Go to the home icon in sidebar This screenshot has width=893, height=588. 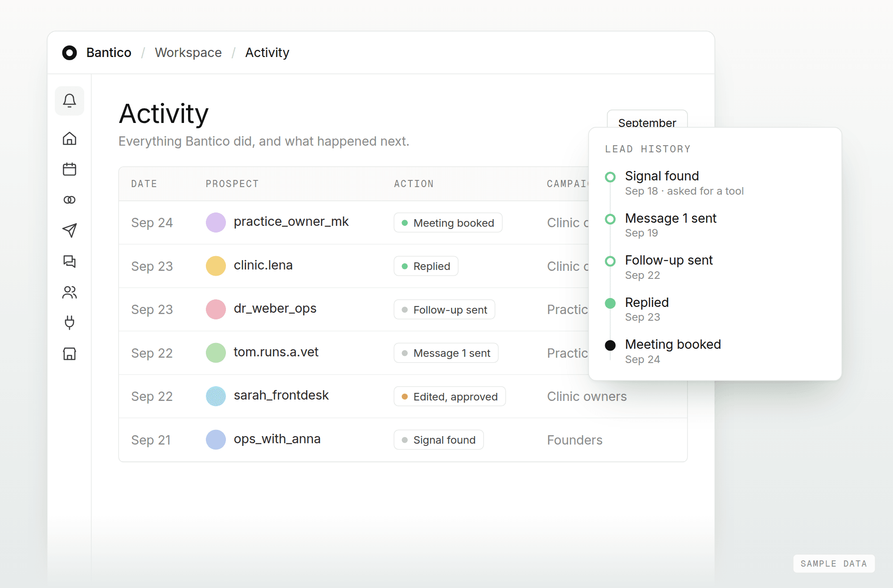pos(70,139)
